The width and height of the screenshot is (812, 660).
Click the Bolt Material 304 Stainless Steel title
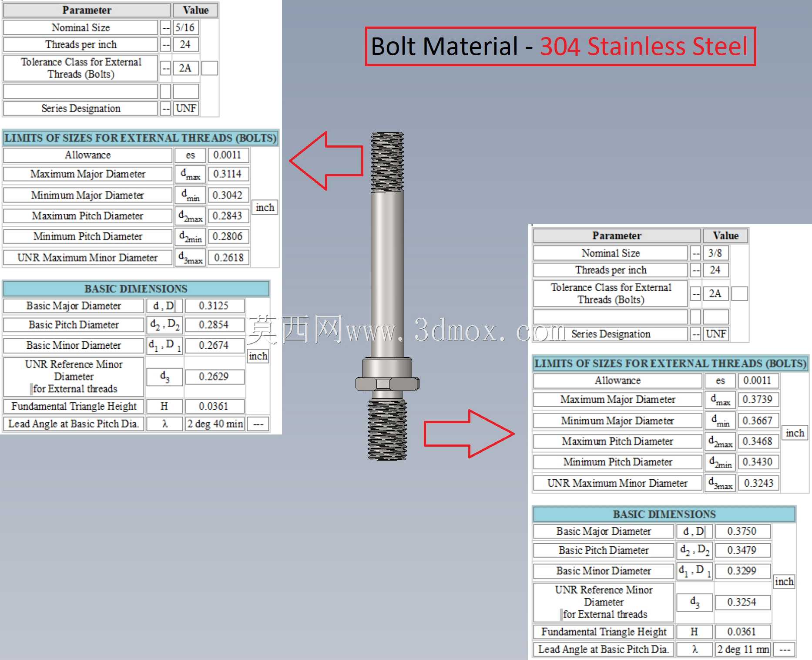pos(560,47)
